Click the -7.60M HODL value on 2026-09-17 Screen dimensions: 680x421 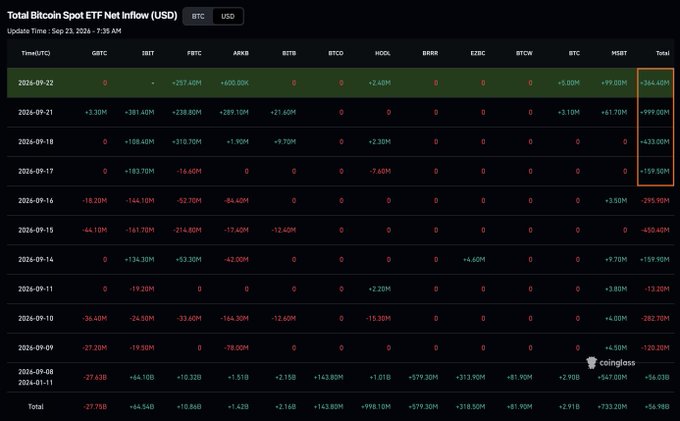pos(380,171)
